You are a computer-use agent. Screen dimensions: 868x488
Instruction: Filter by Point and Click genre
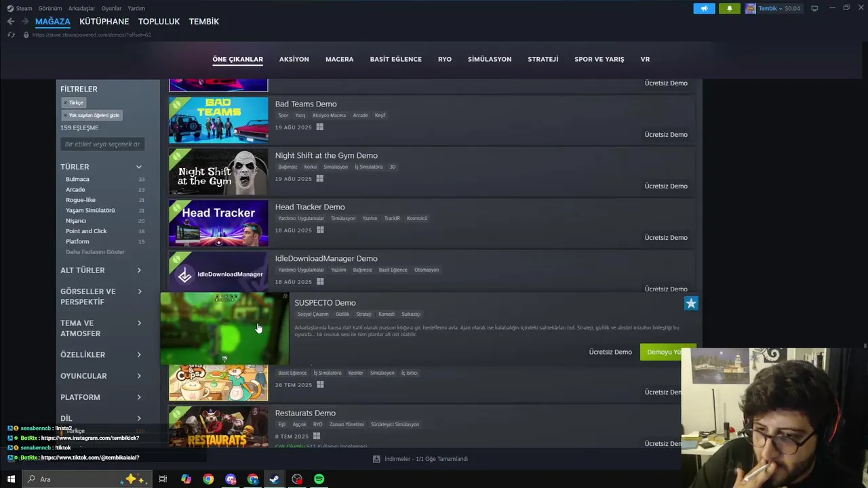click(x=86, y=231)
